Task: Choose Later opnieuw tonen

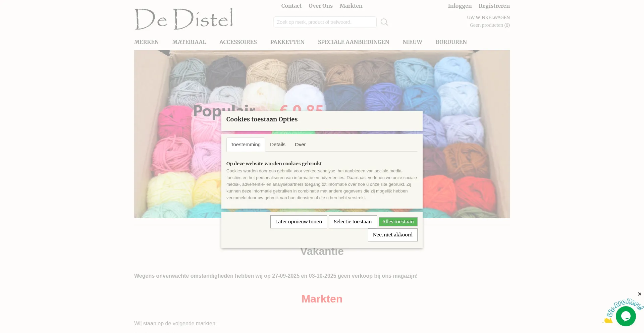Action: point(299,222)
